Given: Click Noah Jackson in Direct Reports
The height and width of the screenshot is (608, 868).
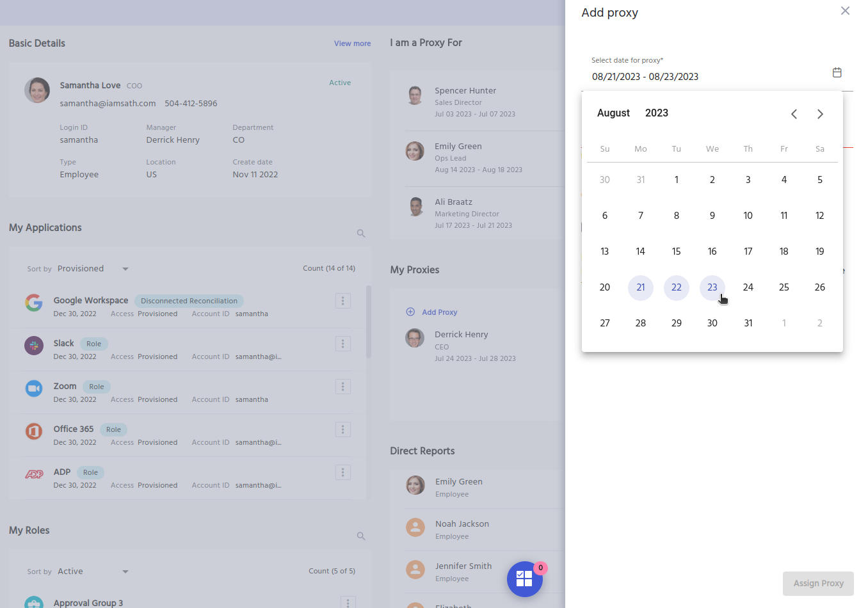Looking at the screenshot, I should coord(462,524).
